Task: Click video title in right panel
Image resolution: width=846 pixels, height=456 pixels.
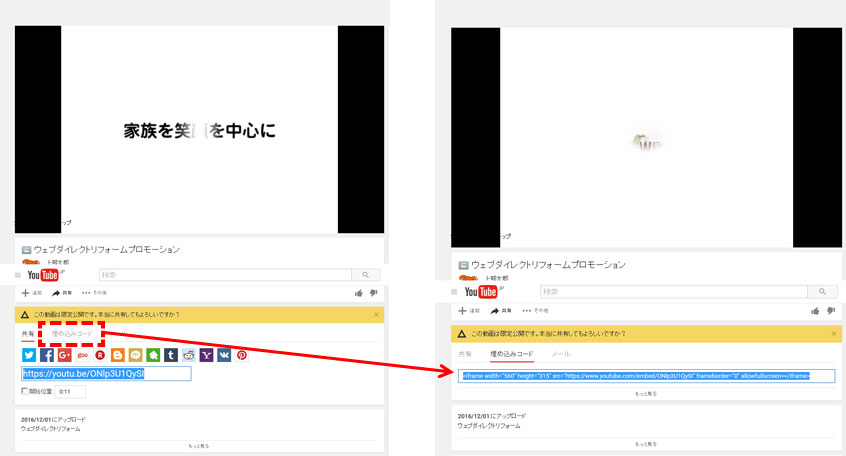Action: tap(548, 265)
